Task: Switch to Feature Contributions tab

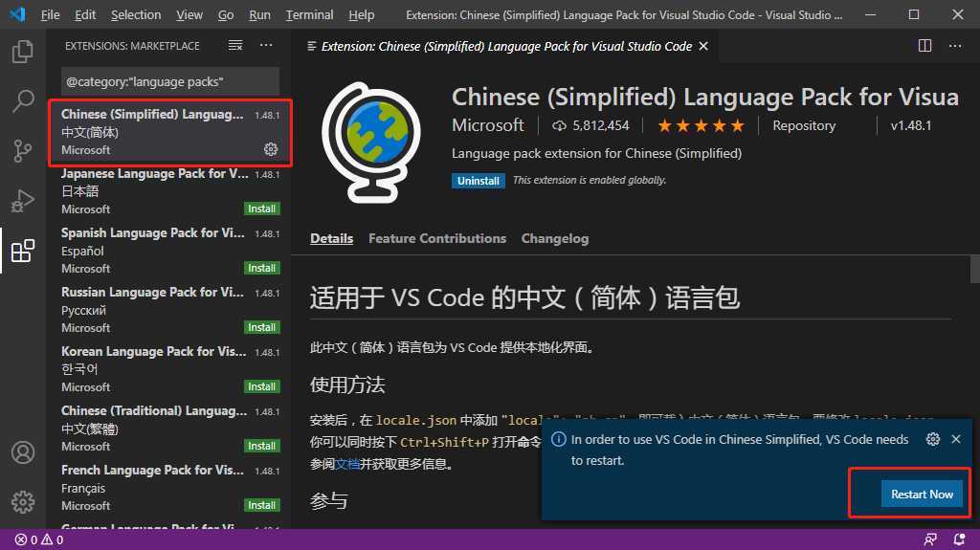Action: tap(437, 238)
